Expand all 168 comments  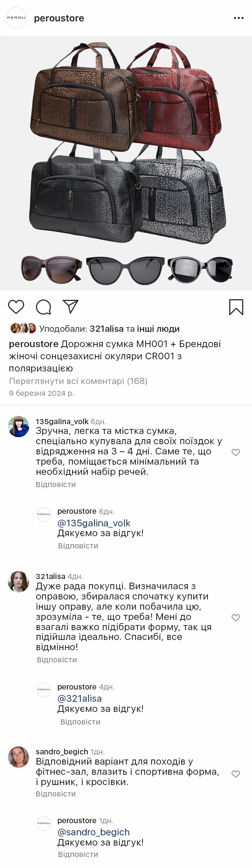78,381
